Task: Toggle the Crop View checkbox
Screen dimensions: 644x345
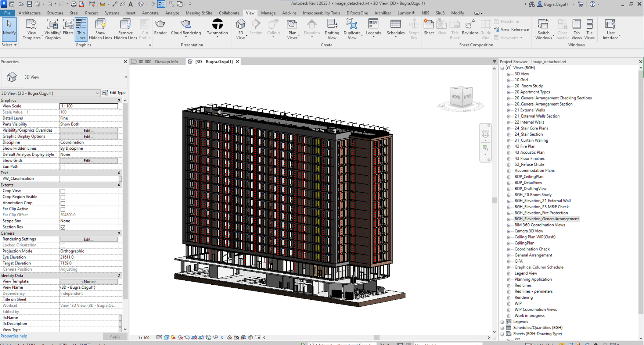Action: [63, 191]
